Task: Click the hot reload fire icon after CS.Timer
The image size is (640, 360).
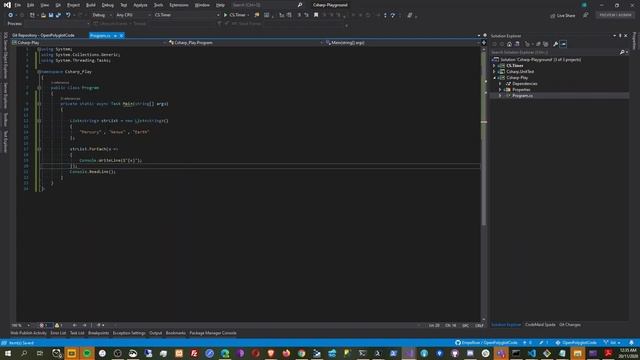Action: 257,15
